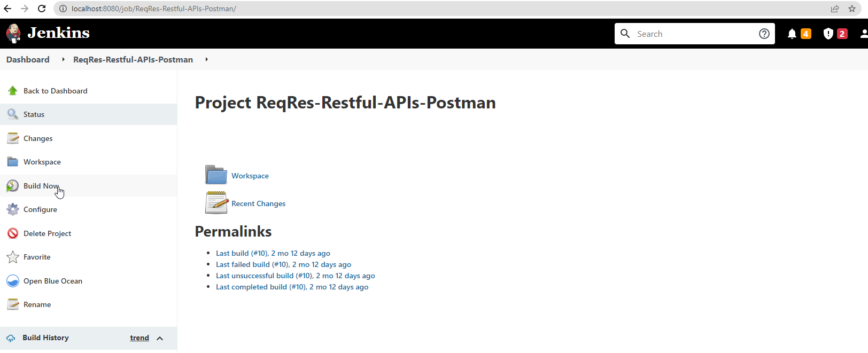Expand the breadcrumb arrow after ReqRes-Restful-APIs-Postman
Image resolution: width=868 pixels, height=353 pixels.
coord(206,59)
